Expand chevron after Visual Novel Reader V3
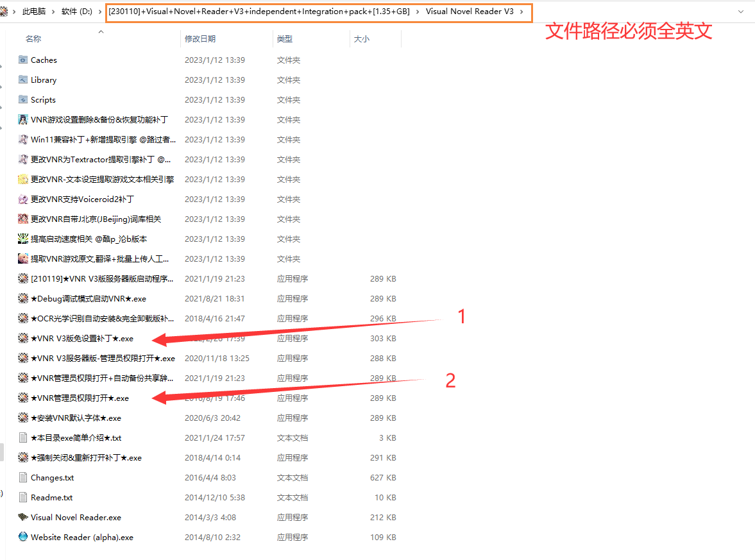 [522, 12]
